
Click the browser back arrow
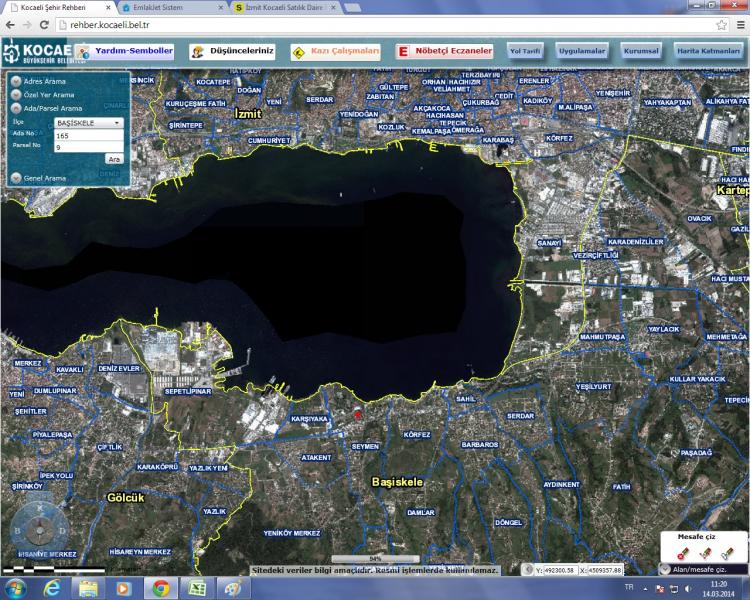(10, 25)
